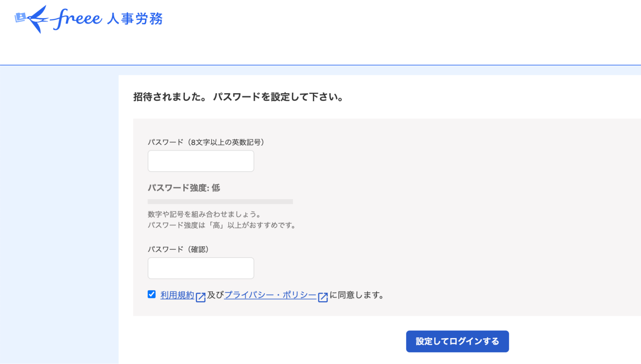Click the パスワード（8文字以上の英数記号） label
The image size is (641, 364).
[x=206, y=142]
